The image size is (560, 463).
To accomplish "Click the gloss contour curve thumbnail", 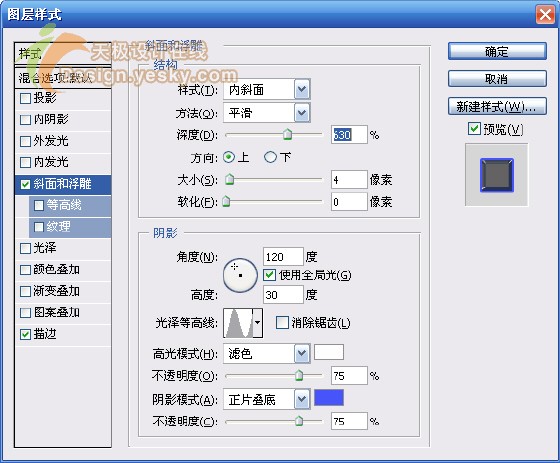I will click(238, 323).
